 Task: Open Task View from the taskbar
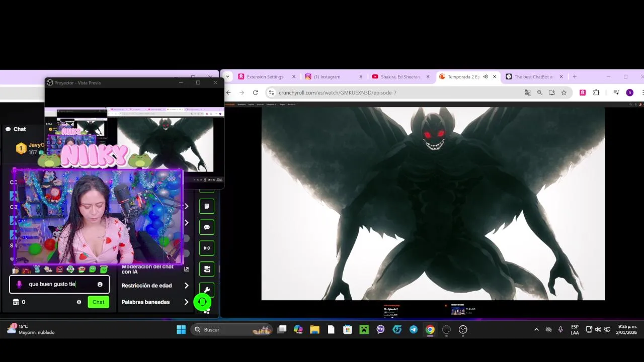[x=282, y=330]
